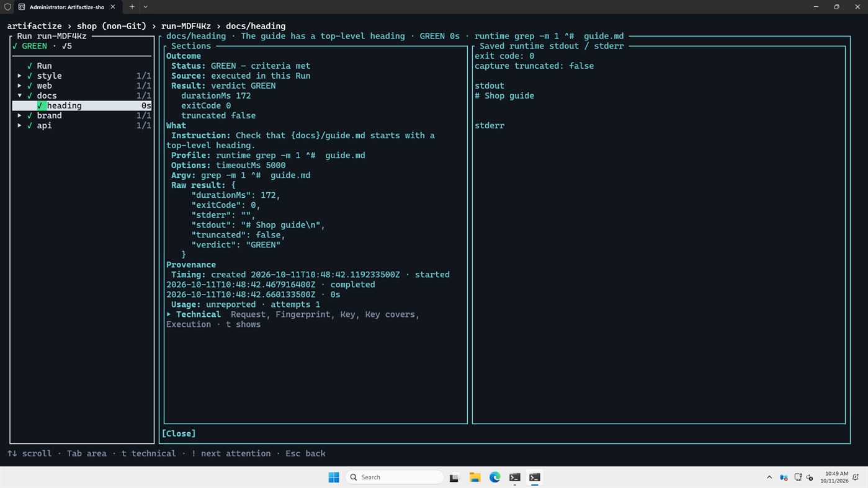Click the [Close] button

(179, 433)
